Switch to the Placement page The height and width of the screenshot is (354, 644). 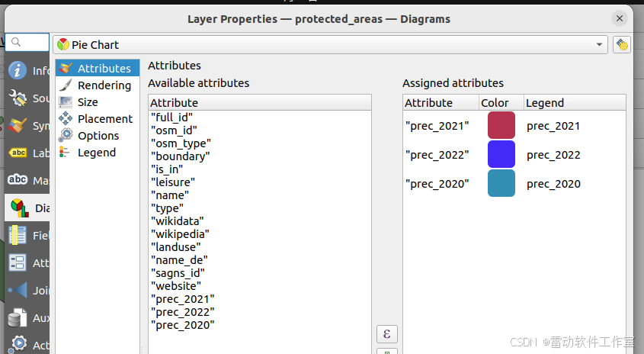(x=98, y=119)
